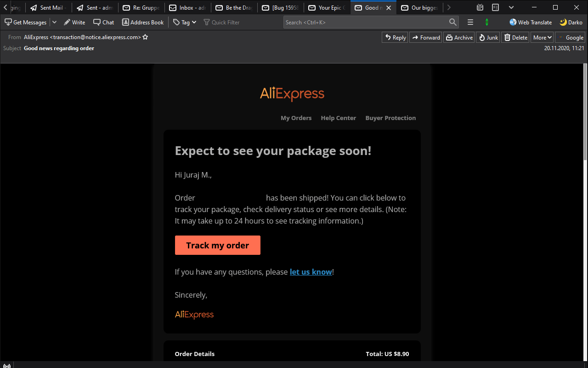Click the message pane vertical scrollbar
588x368 pixels.
pos(585,113)
